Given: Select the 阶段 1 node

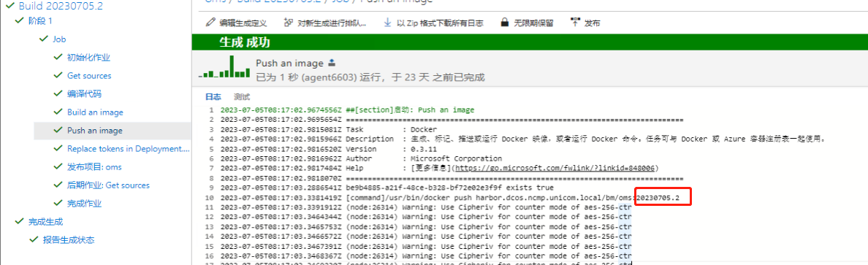Looking at the screenshot, I should pyautogui.click(x=40, y=21).
